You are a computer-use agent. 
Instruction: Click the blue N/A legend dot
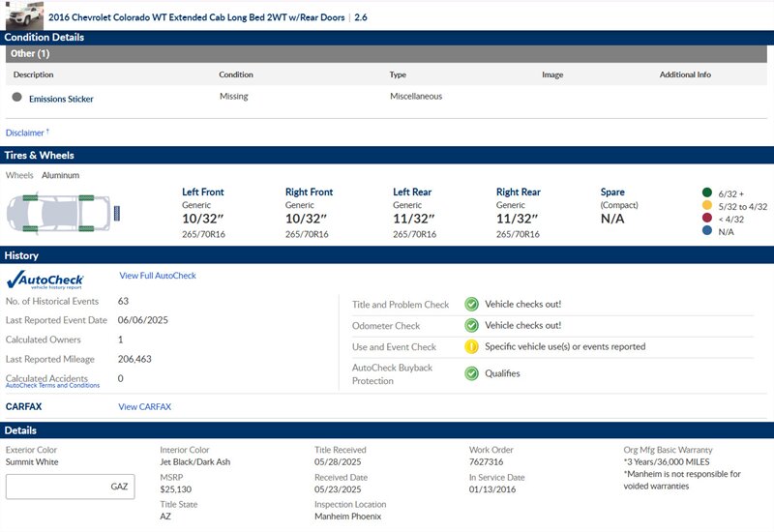tap(707, 232)
